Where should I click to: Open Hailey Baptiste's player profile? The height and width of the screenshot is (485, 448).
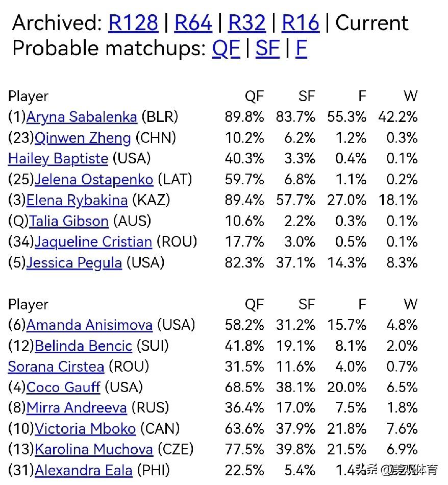click(58, 158)
